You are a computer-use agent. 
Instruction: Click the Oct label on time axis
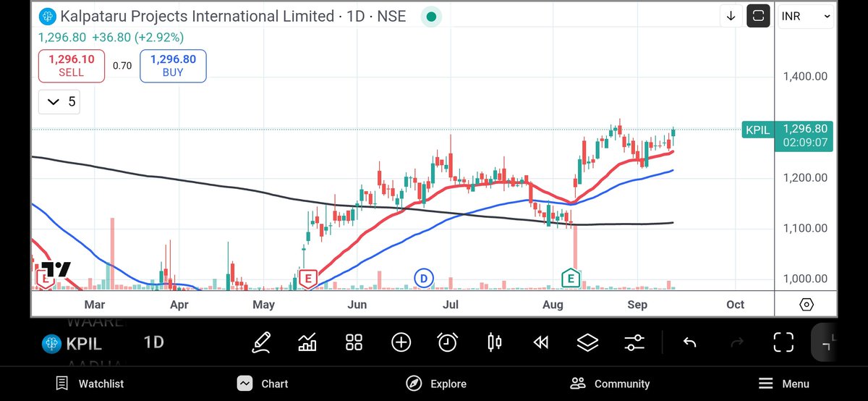(735, 305)
